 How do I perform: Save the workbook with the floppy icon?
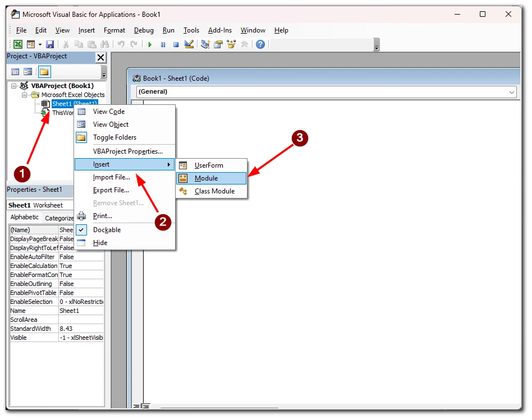point(50,44)
